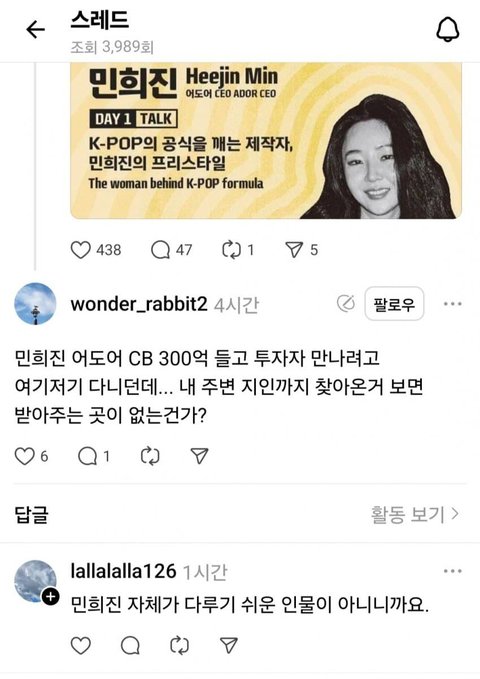Tap the 팔로우 follow button

[394, 304]
